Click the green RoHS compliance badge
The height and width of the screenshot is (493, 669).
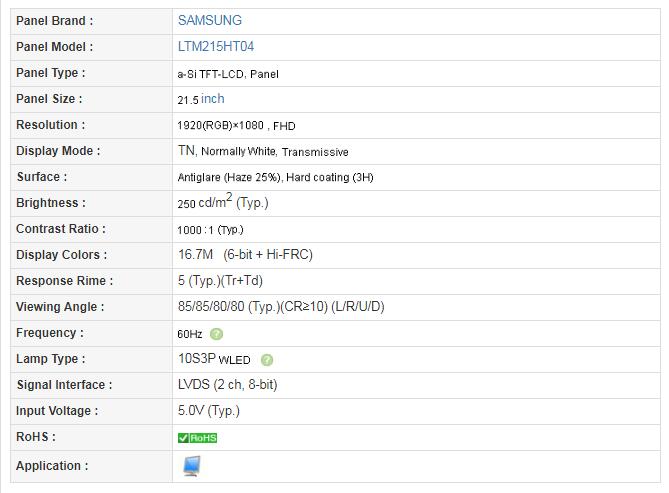[197, 438]
